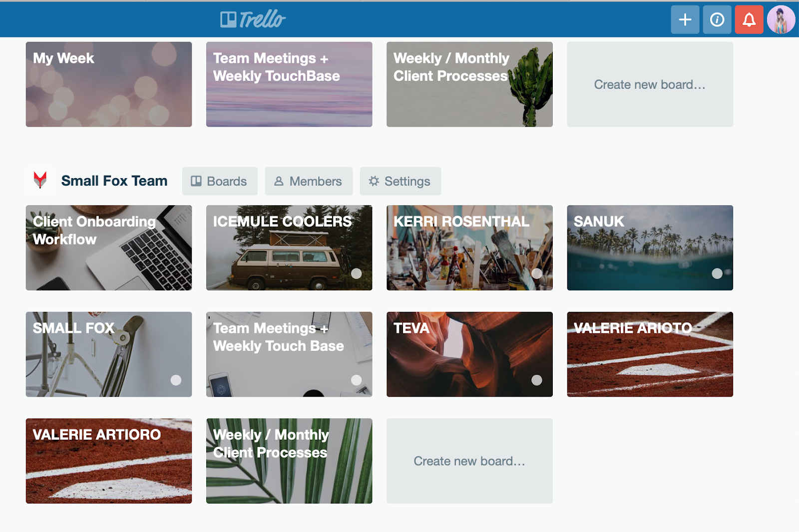Click the Small Fox Team fox logo
This screenshot has height=532, width=799.
tap(40, 180)
